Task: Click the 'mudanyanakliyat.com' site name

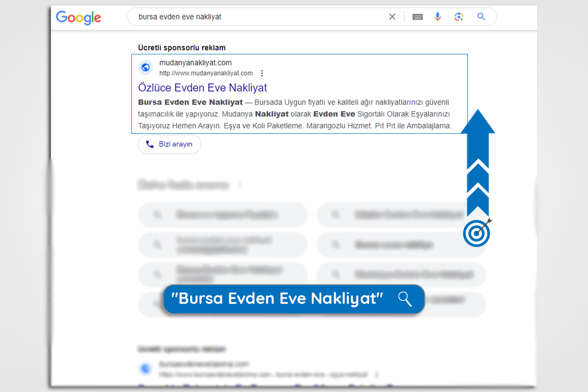Action: [196, 63]
